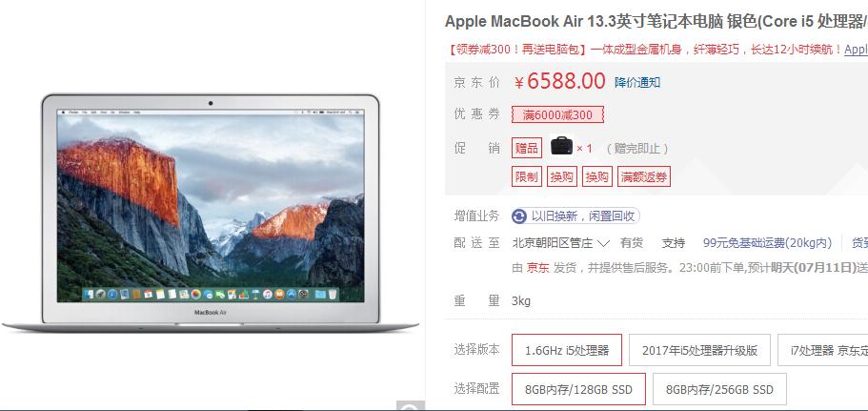Click the 赠品 promotion tag
Viewport: 868px width, 411px height.
point(527,149)
